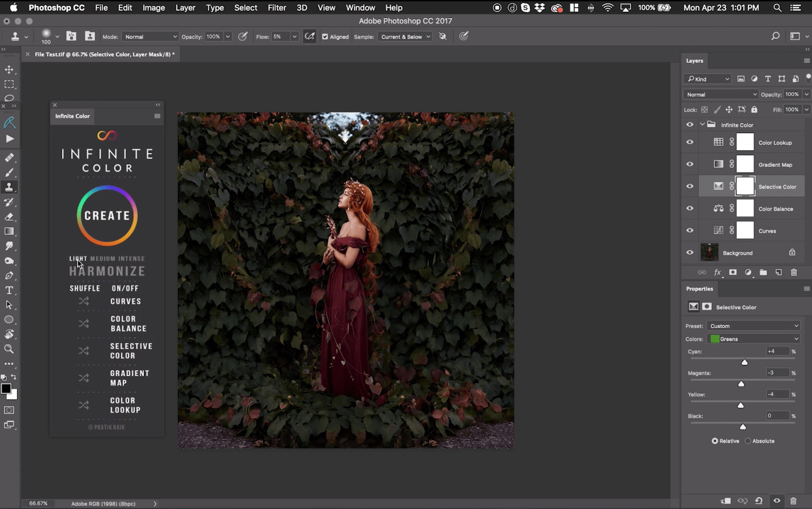Screen dimensions: 812x509
Task: Delete layer using the trash icon
Action: point(794,272)
